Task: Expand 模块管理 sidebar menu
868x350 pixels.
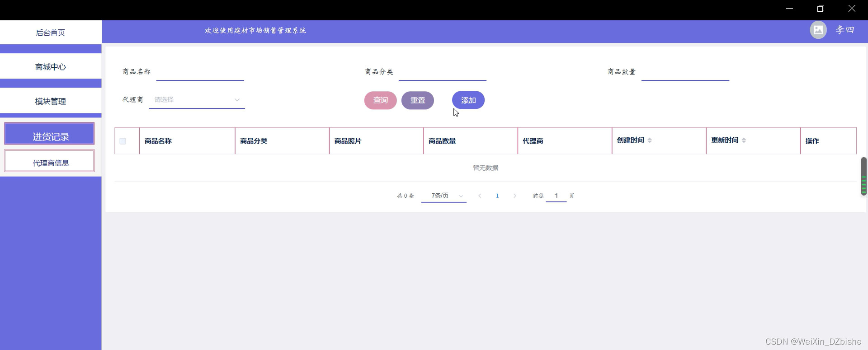Action: click(x=51, y=101)
